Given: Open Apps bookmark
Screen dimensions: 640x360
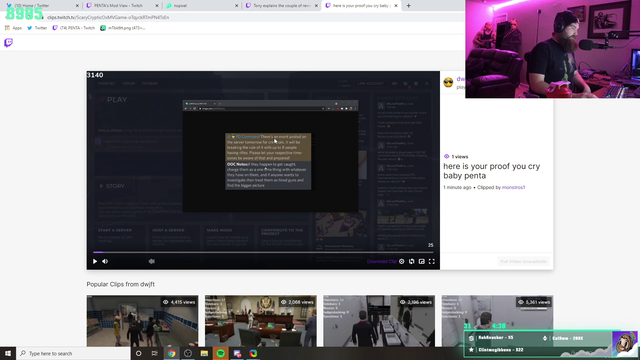Looking at the screenshot, I should pyautogui.click(x=13, y=28).
